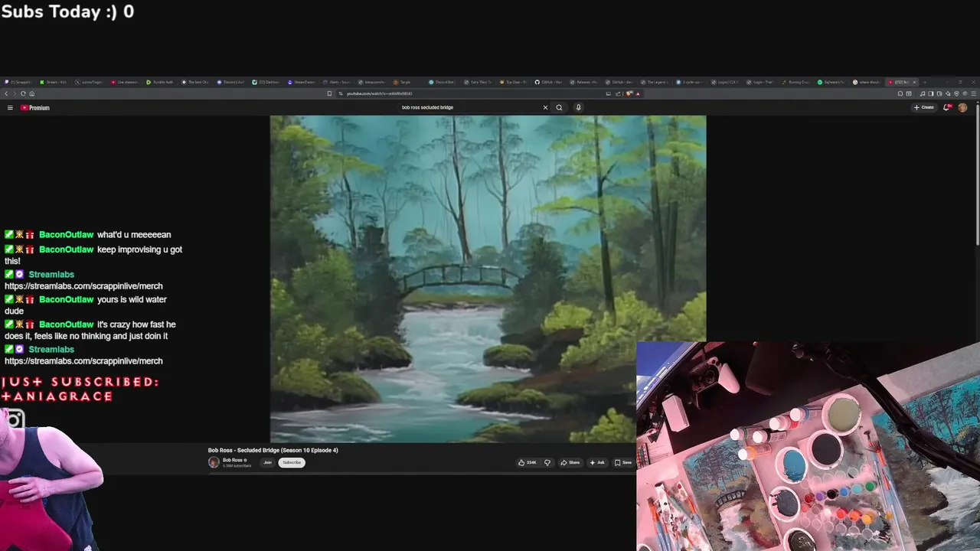Viewport: 980px width, 551px height.
Task: Click the first Streamlabs username in chat
Action: pos(51,275)
